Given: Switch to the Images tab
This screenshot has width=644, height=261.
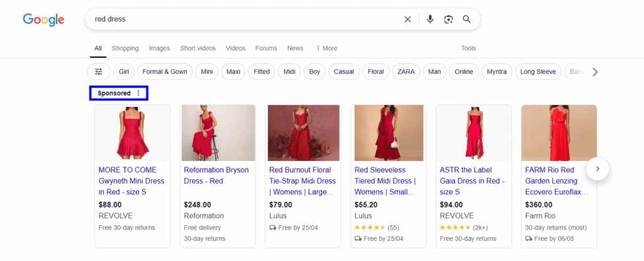Looking at the screenshot, I should tap(159, 48).
